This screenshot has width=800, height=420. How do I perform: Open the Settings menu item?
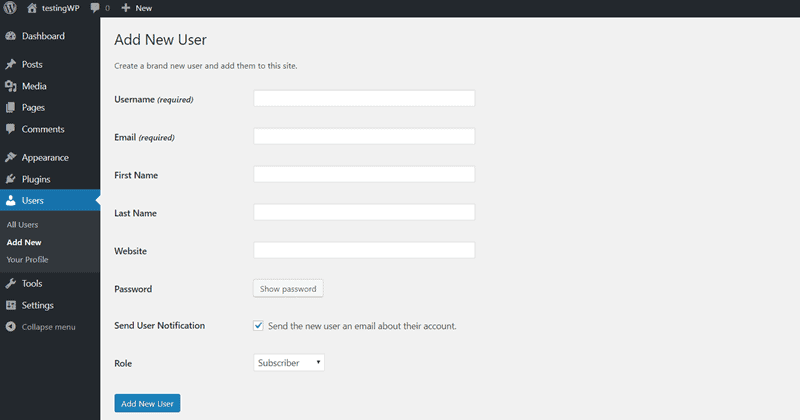click(37, 305)
